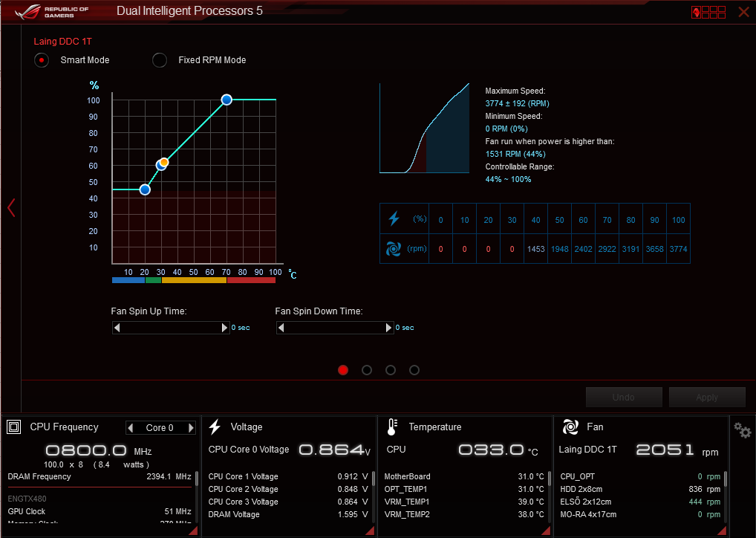Switch to the fourth page indicator dot

414,370
